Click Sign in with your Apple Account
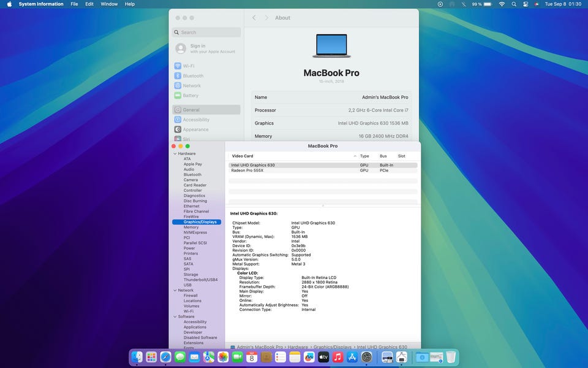 [x=206, y=48]
